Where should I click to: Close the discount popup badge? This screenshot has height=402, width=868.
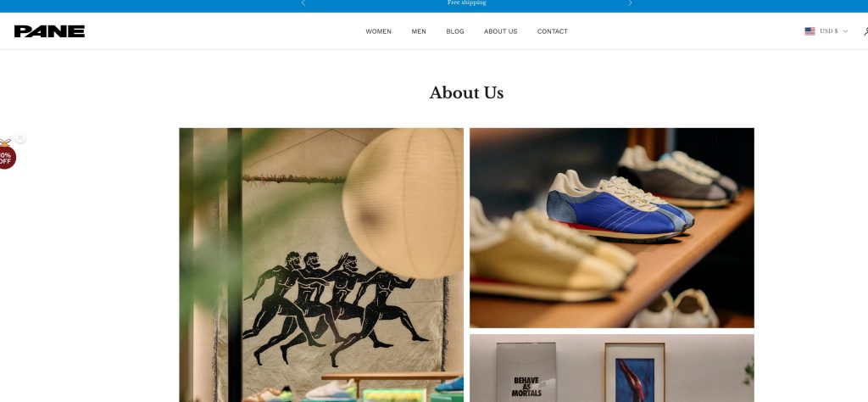[x=20, y=138]
